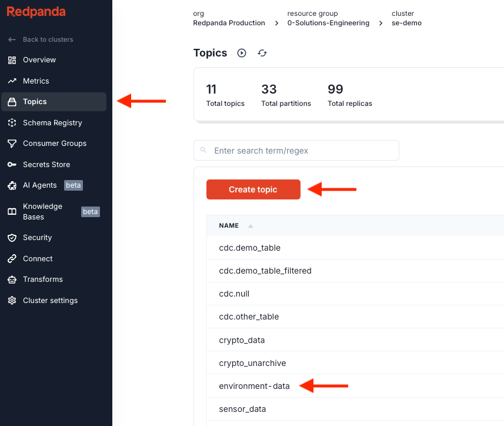Go back to clusters
504x426 pixels.
[x=48, y=39]
